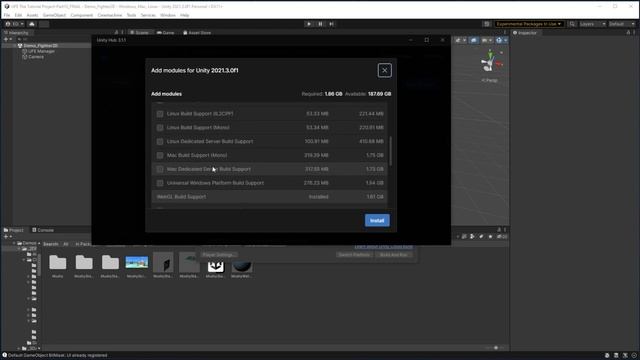640x360 pixels.
Task: Close the Add modules dialog
Action: pos(384,70)
